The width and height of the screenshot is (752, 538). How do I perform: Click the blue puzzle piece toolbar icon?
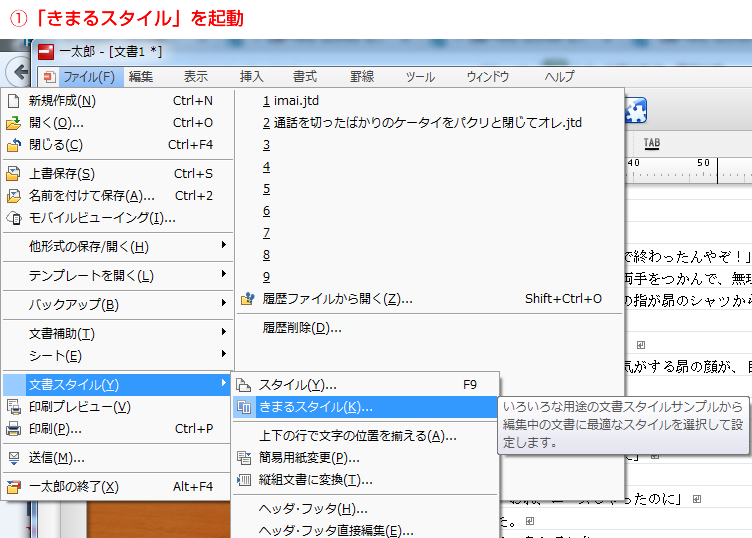636,110
